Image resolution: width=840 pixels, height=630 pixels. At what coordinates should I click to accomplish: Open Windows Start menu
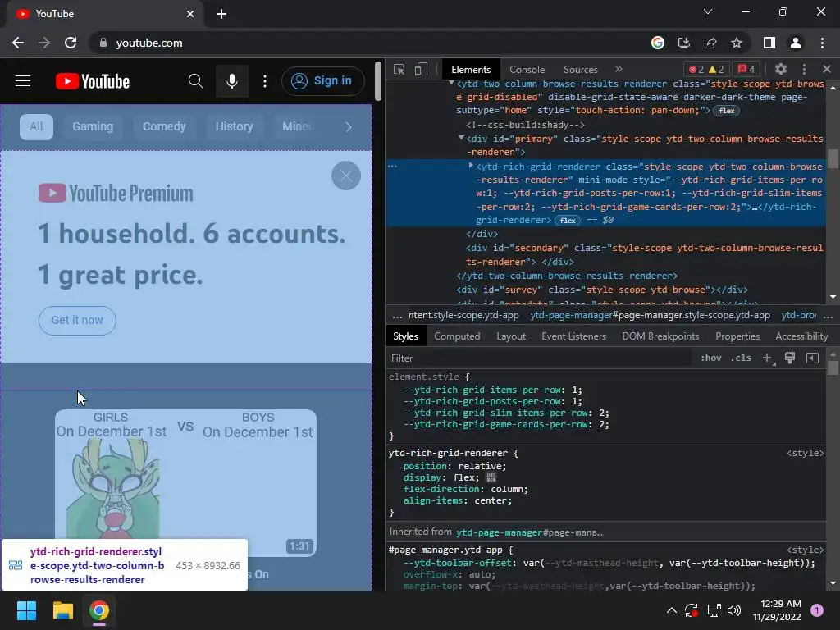point(26,610)
